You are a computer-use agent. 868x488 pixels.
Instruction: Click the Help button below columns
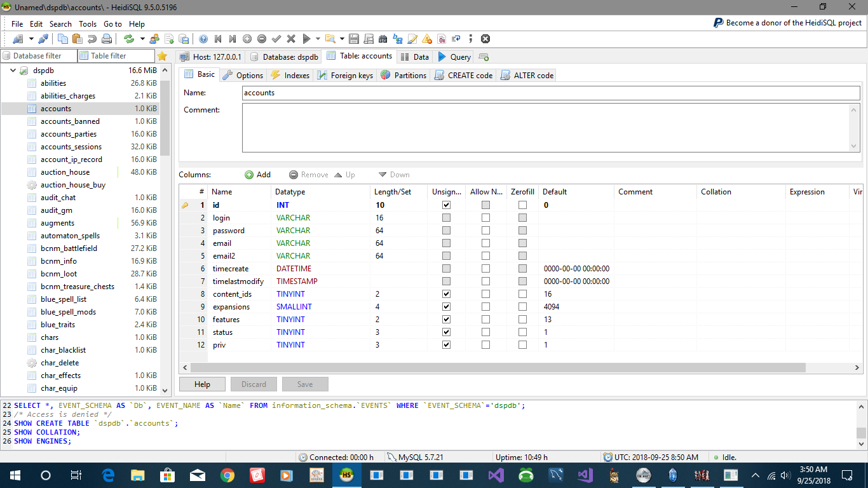[202, 384]
